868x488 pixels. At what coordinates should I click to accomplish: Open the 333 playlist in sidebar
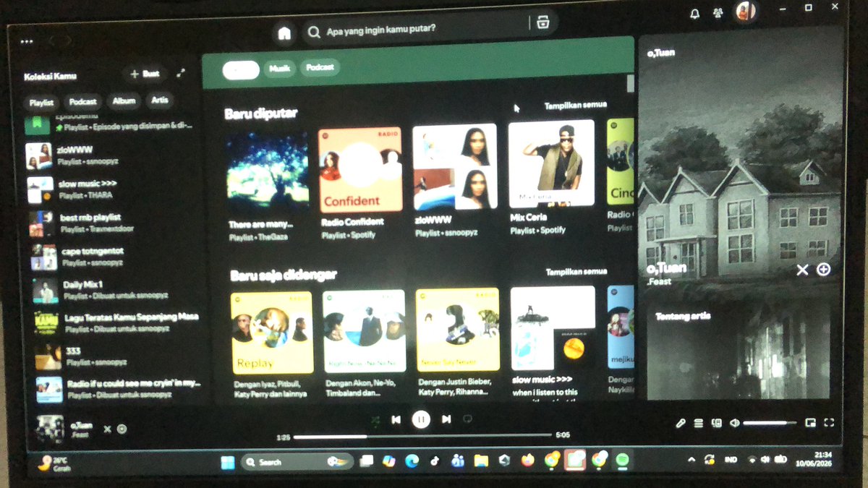click(118, 356)
